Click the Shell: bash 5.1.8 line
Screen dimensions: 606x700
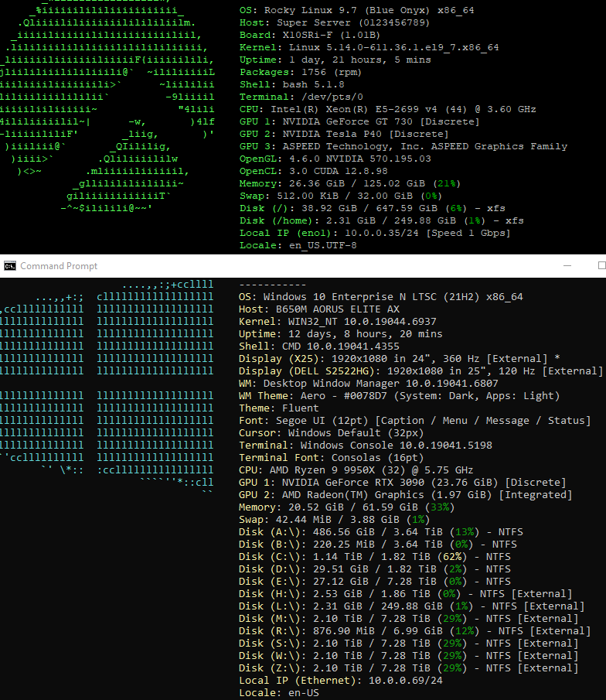[x=292, y=84]
